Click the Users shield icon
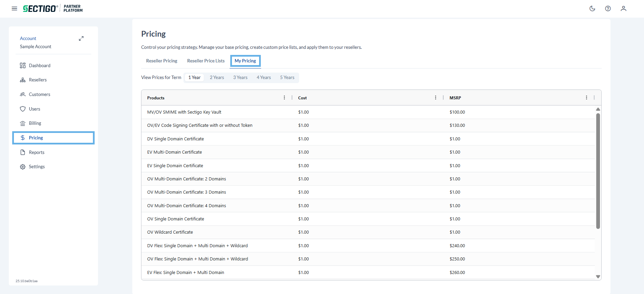This screenshot has height=294, width=644. [23, 109]
